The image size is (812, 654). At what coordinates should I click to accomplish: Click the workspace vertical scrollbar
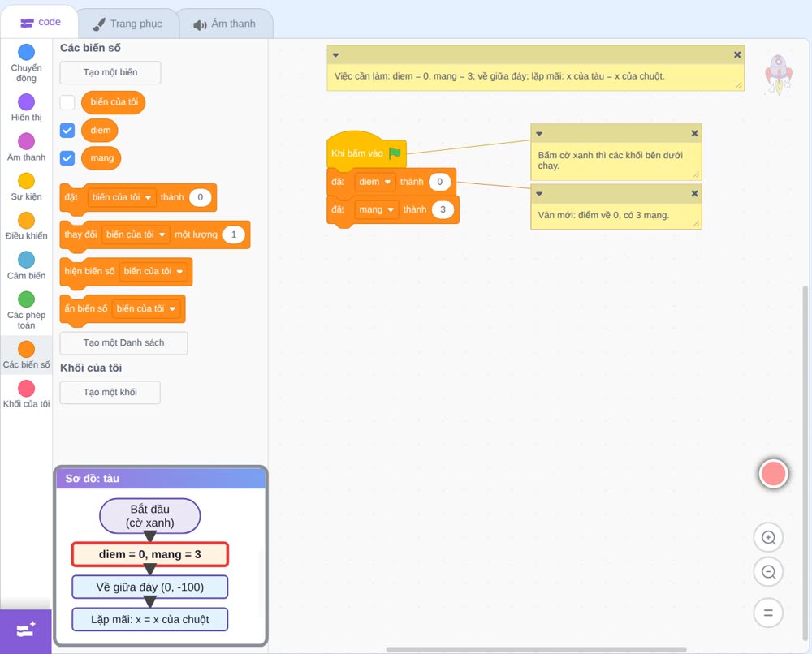(805, 463)
